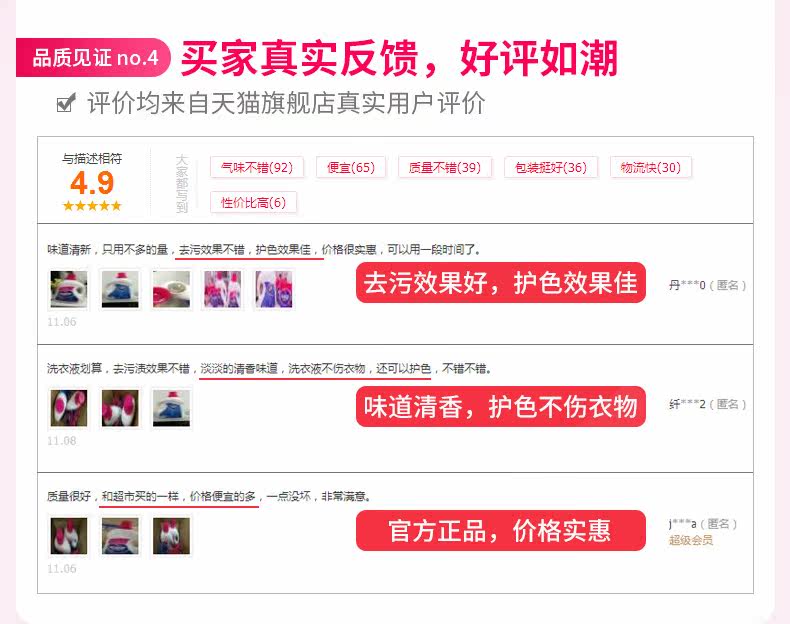
Task: View third photo in second review
Action: [171, 408]
